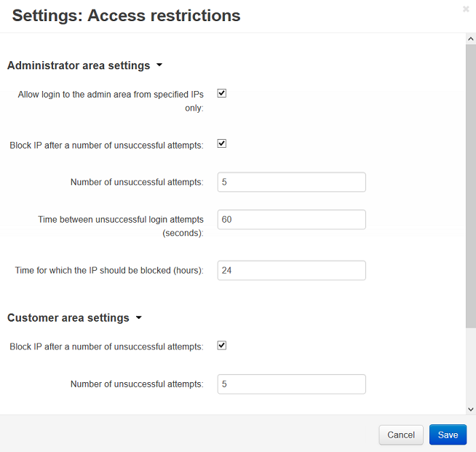
Task: Click the scrollbar down arrow
Action: click(470, 409)
